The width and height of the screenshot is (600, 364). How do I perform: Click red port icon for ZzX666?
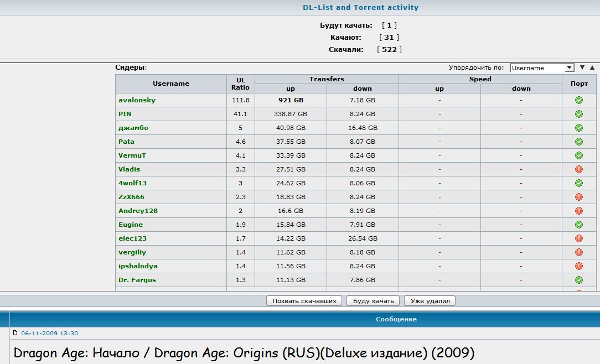pyautogui.click(x=578, y=197)
